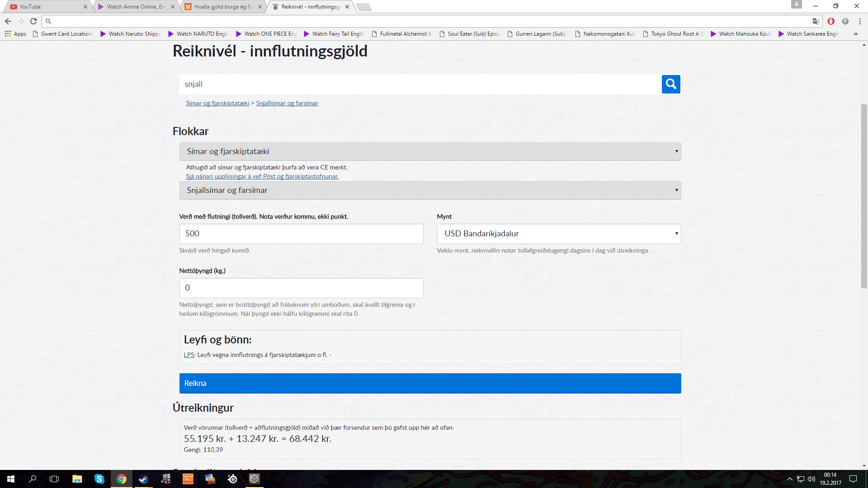Screen dimensions: 868x488
Task: Reload the page with the refresh icon
Action: point(33,21)
